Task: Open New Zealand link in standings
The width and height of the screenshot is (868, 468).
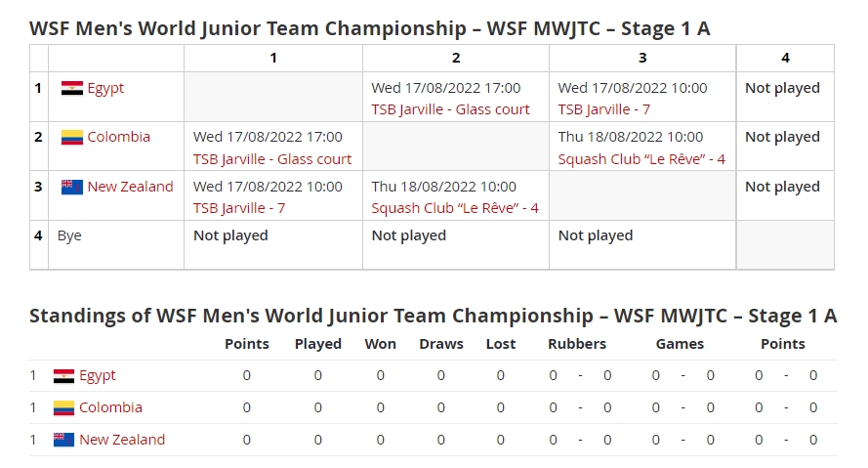Action: point(122,440)
